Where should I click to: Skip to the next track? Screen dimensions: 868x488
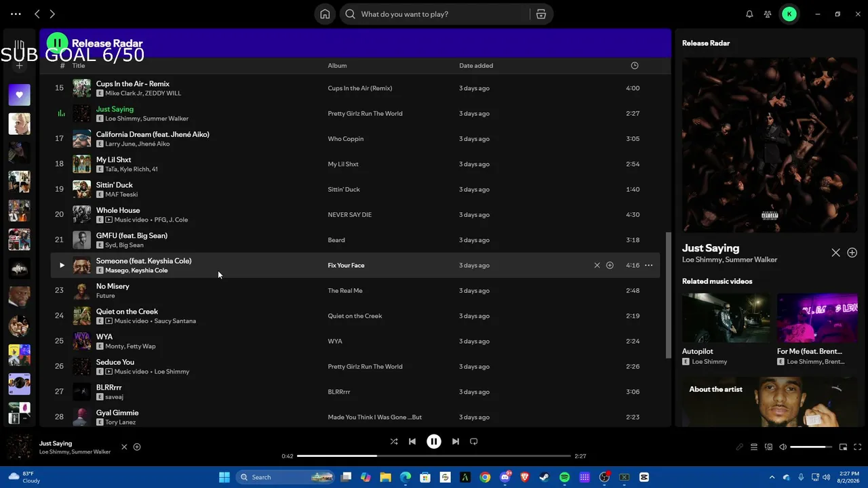(x=456, y=442)
